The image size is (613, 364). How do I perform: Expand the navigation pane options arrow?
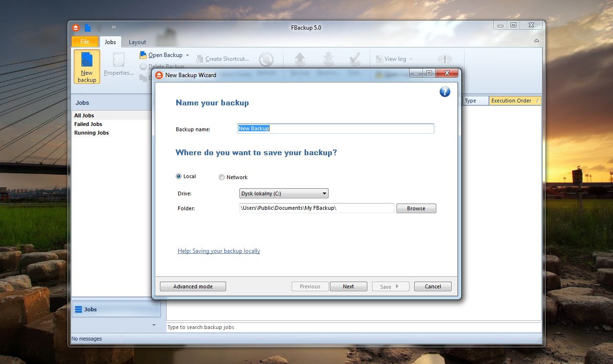(154, 325)
